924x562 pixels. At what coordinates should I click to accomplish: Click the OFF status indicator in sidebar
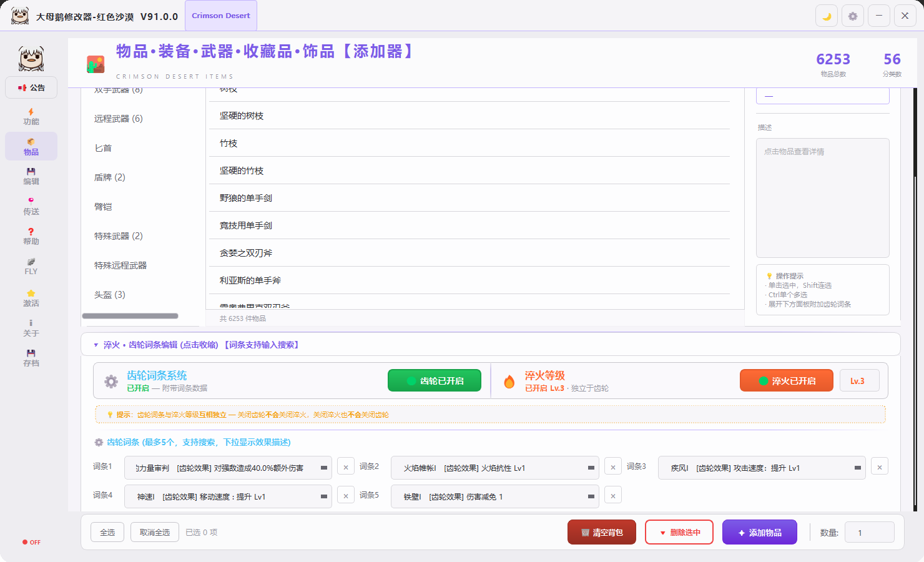click(31, 542)
